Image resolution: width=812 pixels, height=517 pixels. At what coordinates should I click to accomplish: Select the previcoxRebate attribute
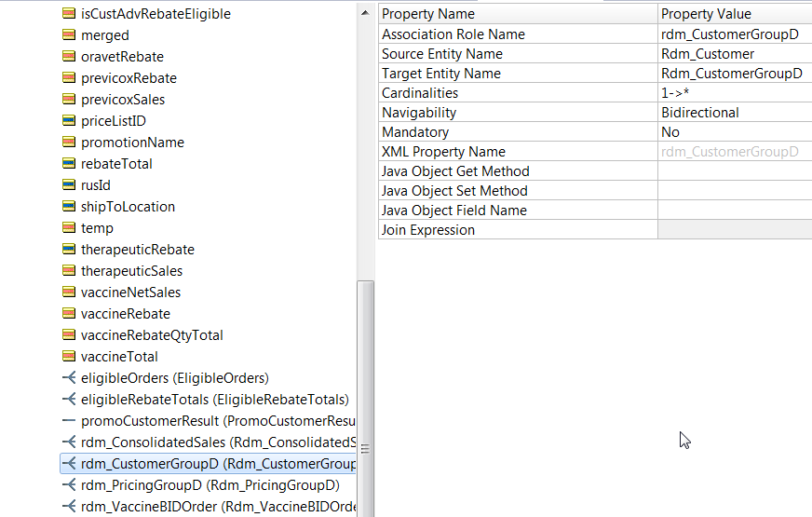(x=129, y=77)
